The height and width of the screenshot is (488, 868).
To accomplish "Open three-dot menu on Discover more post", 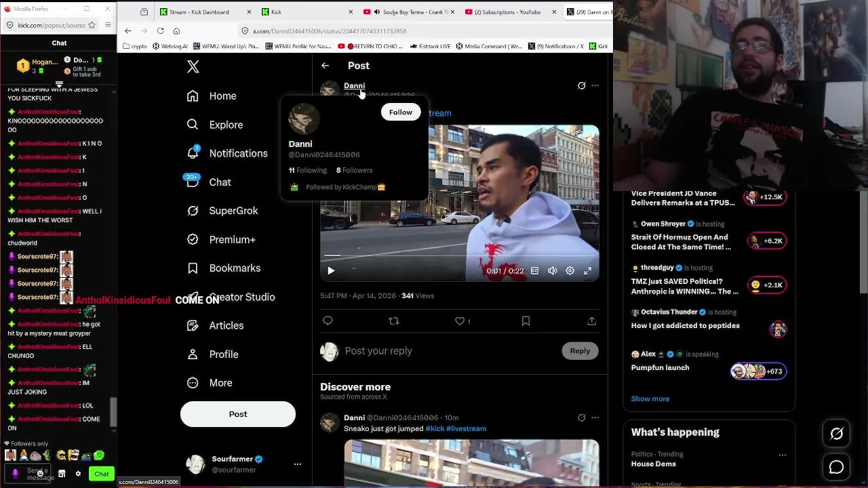I will (595, 418).
